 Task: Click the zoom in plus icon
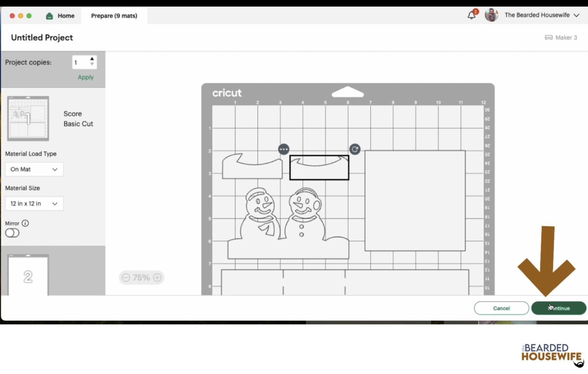coord(157,277)
